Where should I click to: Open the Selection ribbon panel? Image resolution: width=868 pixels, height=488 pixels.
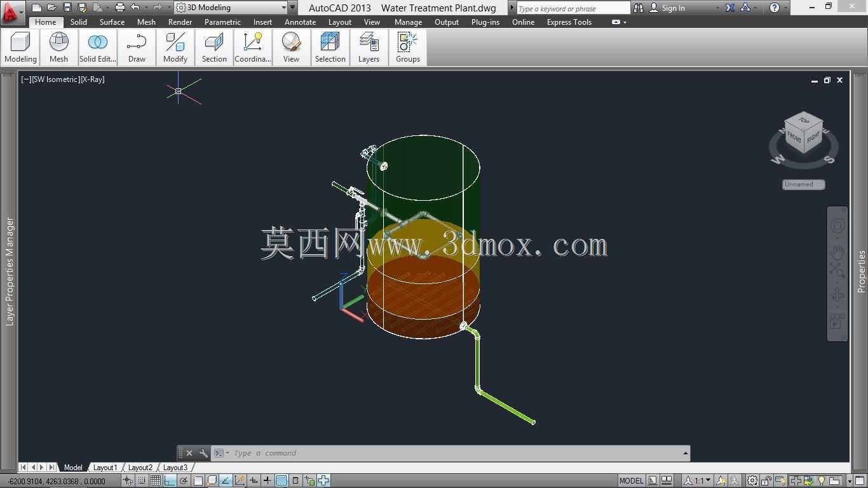click(330, 48)
